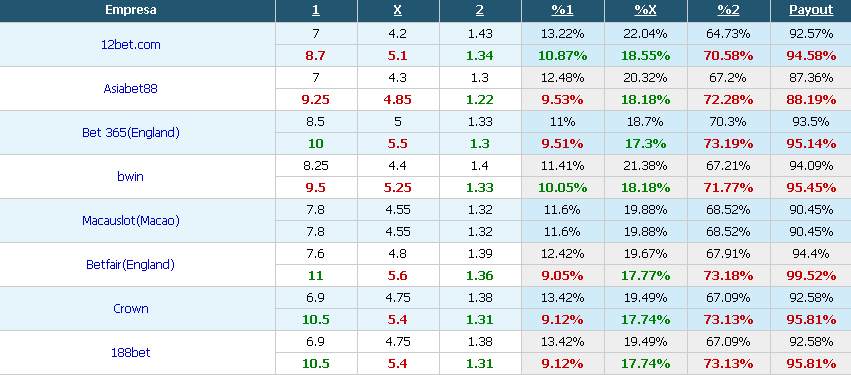This screenshot has height=375, width=851.
Task: Open the Betfair(England) link
Action: 131,264
